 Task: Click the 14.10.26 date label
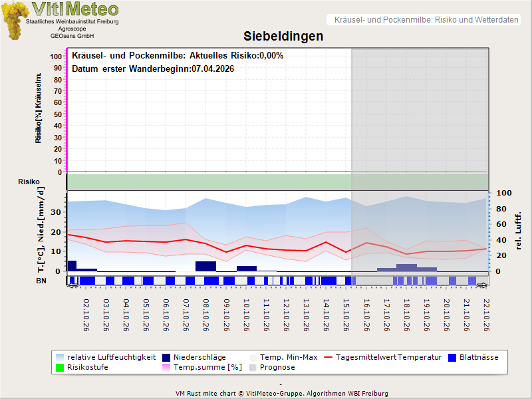pyautogui.click(x=327, y=315)
